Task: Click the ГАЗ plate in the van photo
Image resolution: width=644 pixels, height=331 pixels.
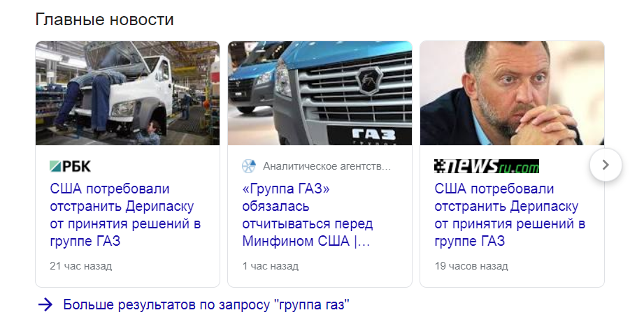Action: click(368, 135)
